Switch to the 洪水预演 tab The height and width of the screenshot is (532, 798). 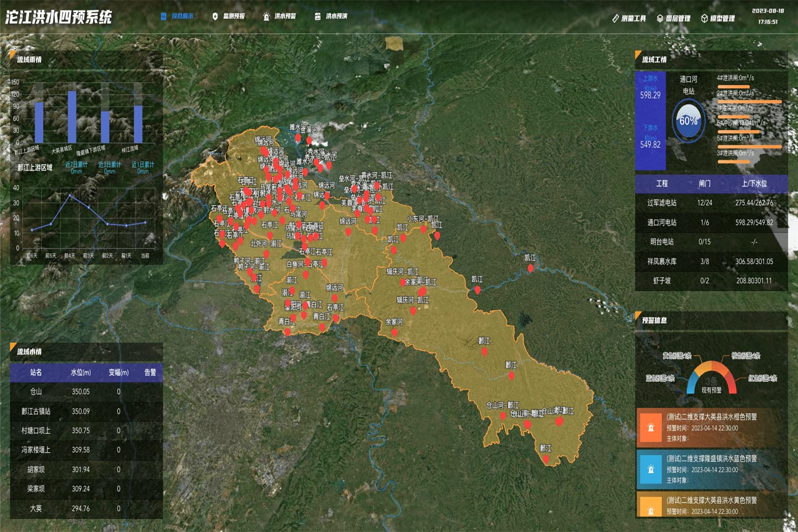[x=336, y=17]
